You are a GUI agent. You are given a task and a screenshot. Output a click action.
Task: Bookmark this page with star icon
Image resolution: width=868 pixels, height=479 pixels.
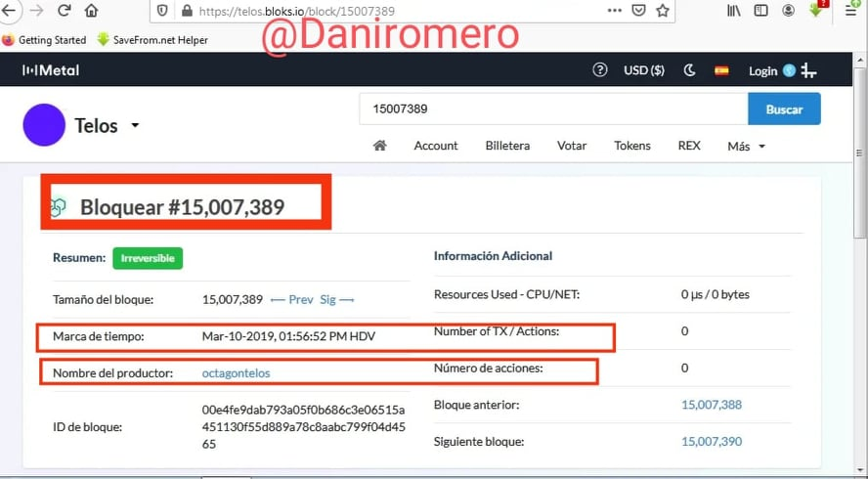[663, 11]
